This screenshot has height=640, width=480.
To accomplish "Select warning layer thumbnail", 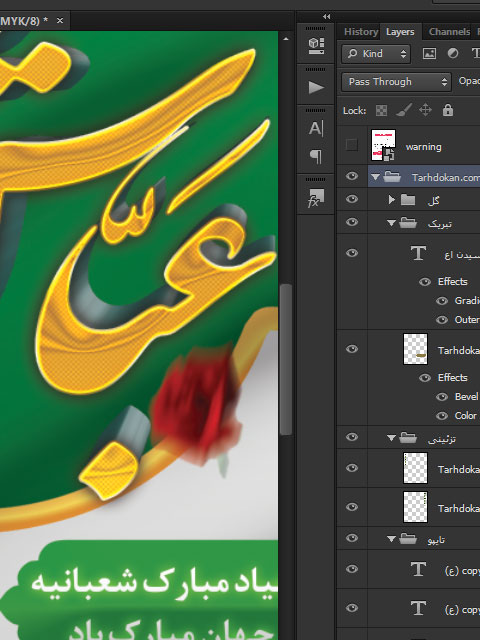I will pyautogui.click(x=383, y=145).
